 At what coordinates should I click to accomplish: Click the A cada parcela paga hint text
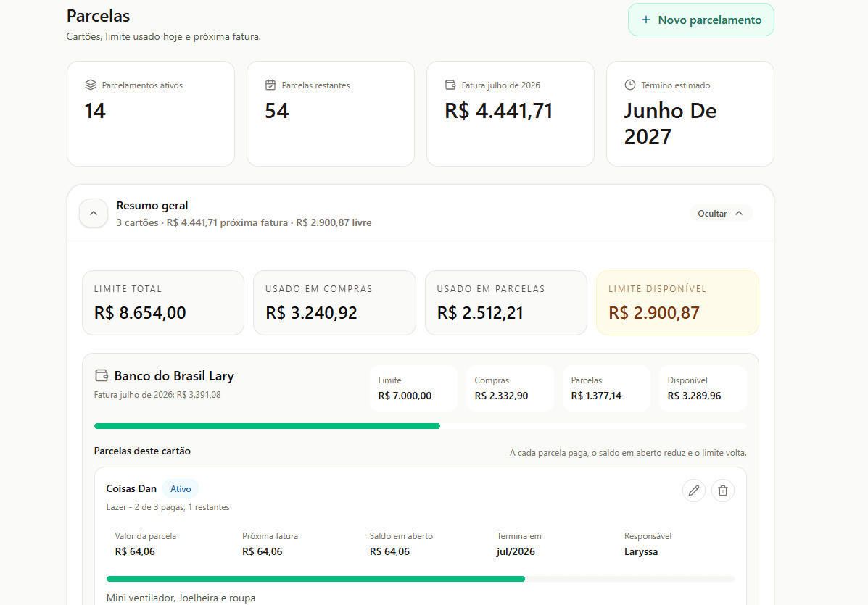point(628,453)
